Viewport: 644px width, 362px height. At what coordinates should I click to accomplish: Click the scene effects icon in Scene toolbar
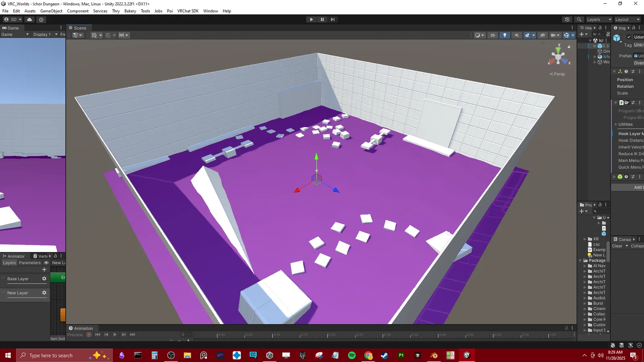pyautogui.click(x=528, y=35)
